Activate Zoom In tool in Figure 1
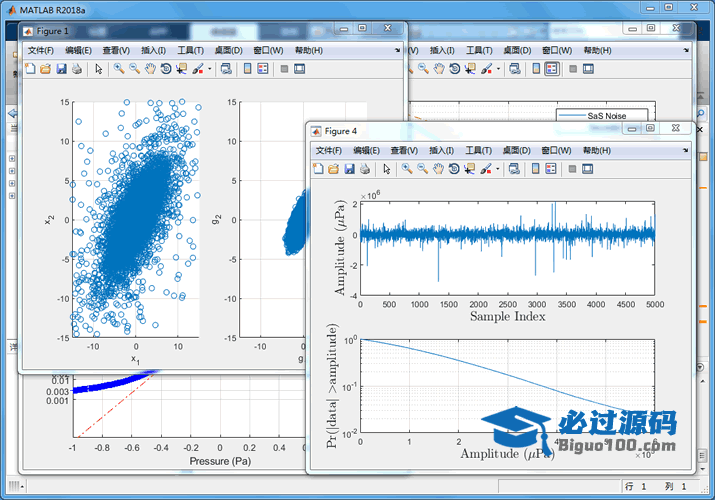 [119, 69]
